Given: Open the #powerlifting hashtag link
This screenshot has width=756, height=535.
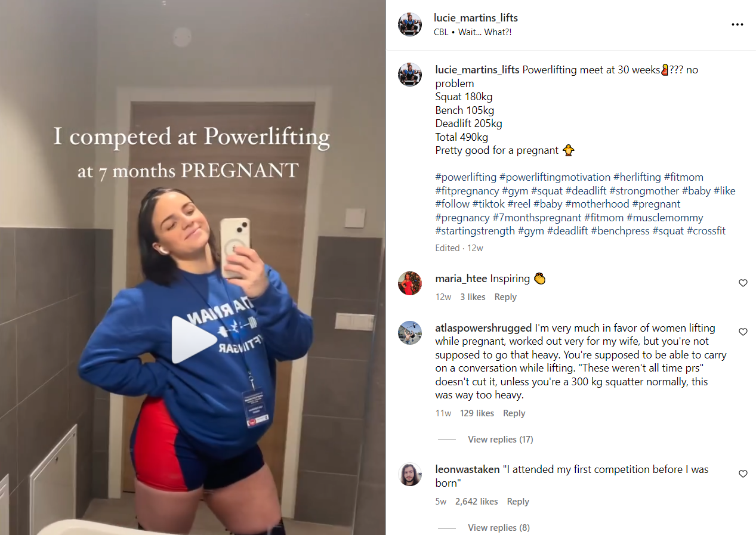Looking at the screenshot, I should pyautogui.click(x=466, y=177).
